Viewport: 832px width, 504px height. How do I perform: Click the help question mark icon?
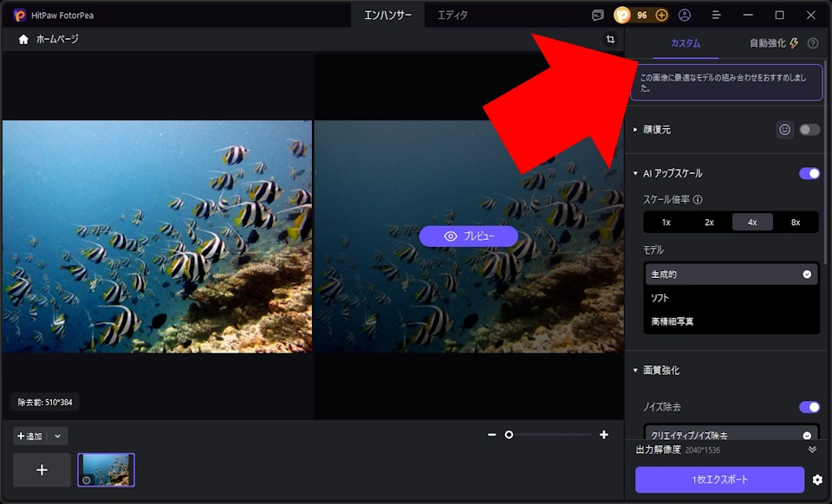coord(813,43)
